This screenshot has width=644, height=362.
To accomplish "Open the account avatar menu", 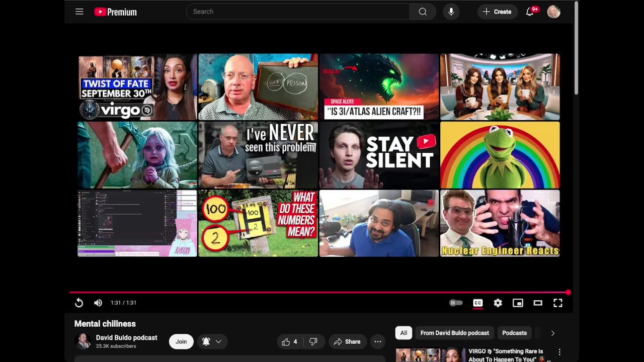I will (x=553, y=12).
